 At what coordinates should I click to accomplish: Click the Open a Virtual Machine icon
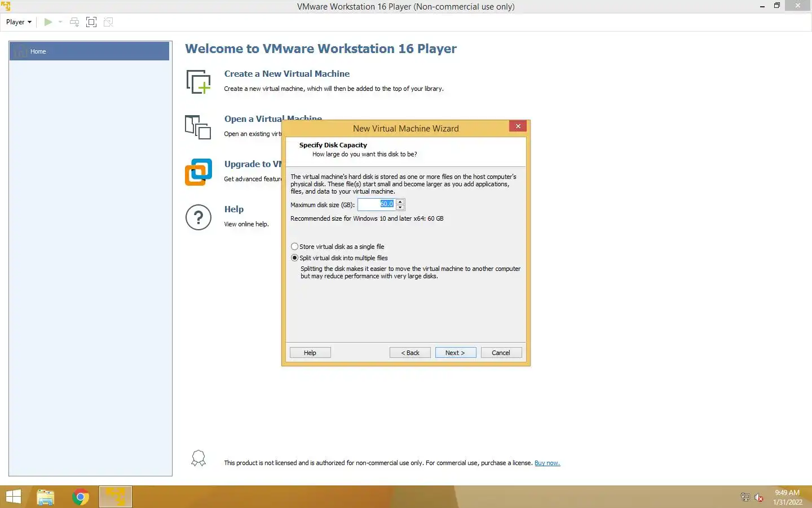coord(198,127)
